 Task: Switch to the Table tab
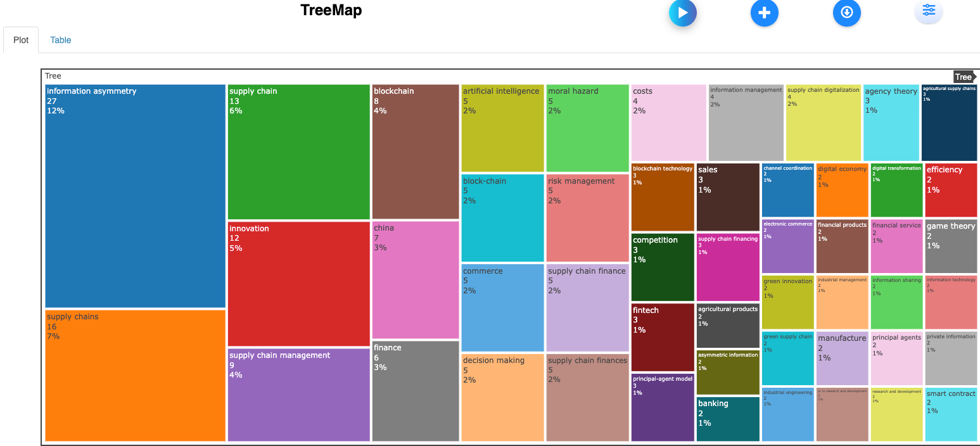61,40
